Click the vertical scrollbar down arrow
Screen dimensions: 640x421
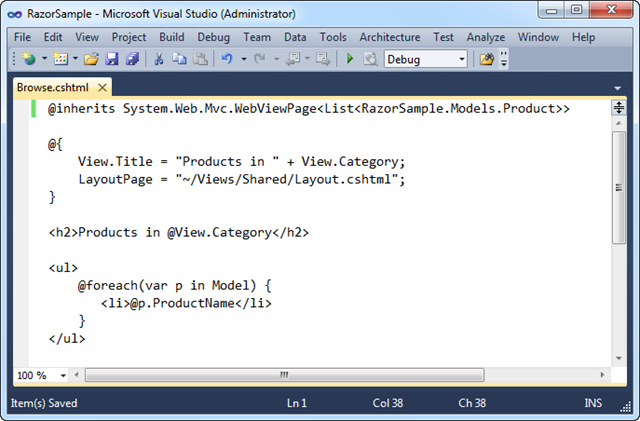tap(619, 359)
